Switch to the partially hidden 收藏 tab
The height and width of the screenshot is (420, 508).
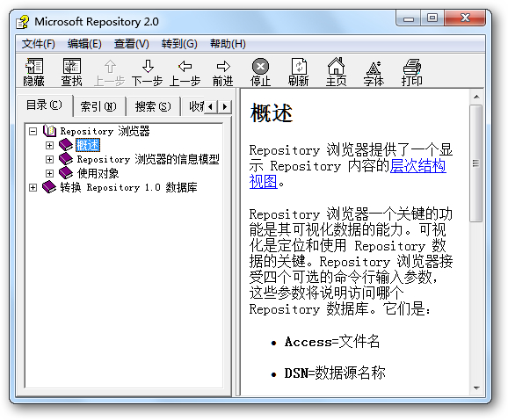tap(193, 106)
